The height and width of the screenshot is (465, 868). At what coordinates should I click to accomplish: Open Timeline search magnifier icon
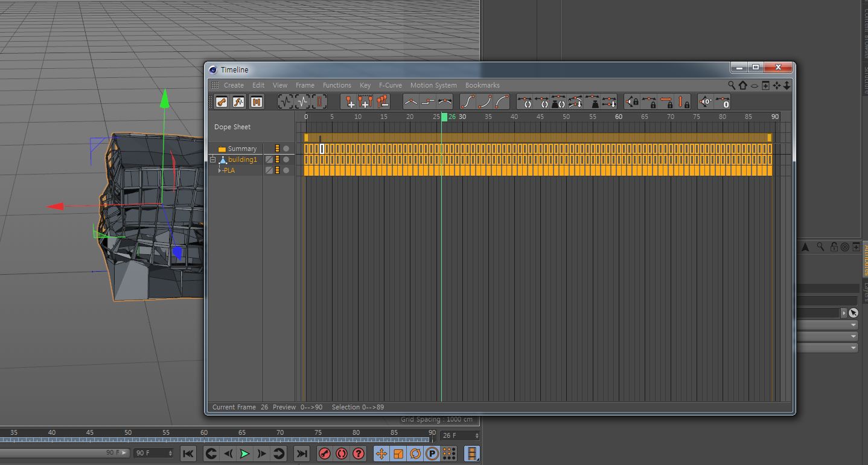[x=732, y=85]
